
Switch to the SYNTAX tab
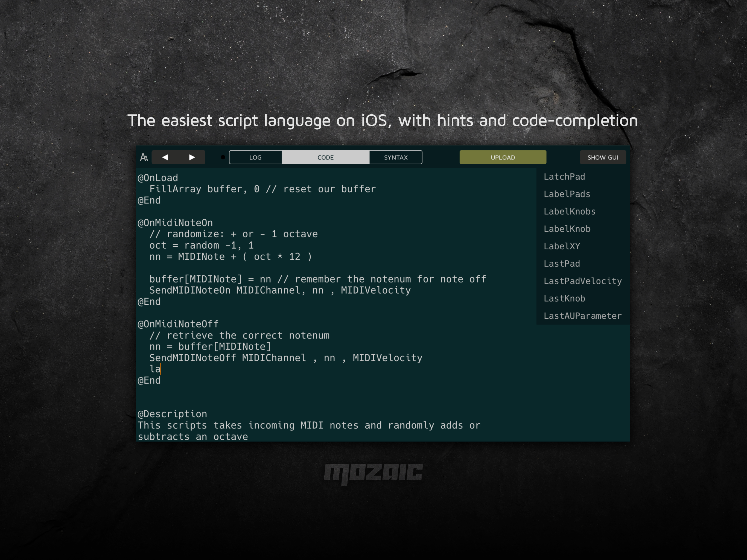395,157
